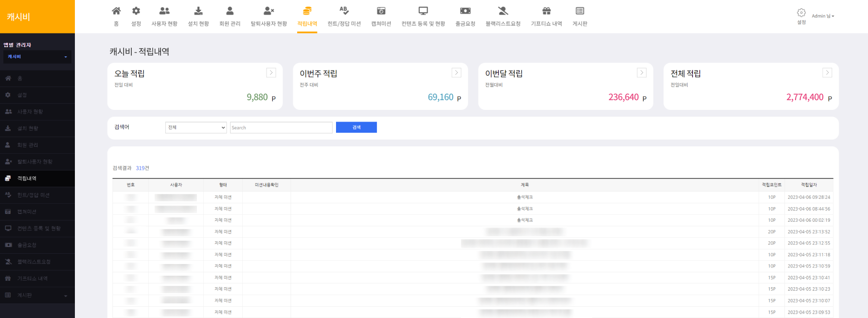Open 기프티쇼 내역 in top navigation

pyautogui.click(x=547, y=17)
